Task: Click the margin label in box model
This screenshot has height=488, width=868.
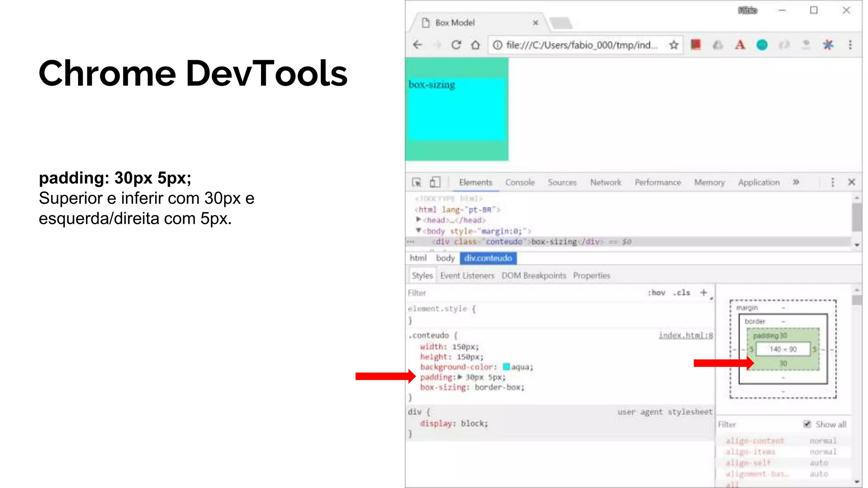Action: coord(747,308)
